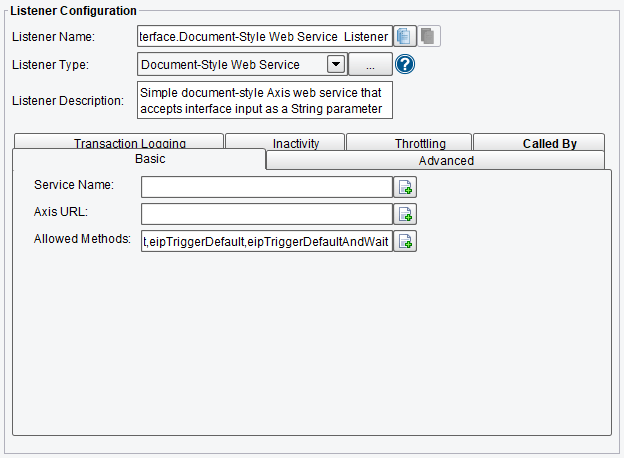Click the Document-Style Web Service combo box text
The height and width of the screenshot is (458, 624).
(x=220, y=64)
